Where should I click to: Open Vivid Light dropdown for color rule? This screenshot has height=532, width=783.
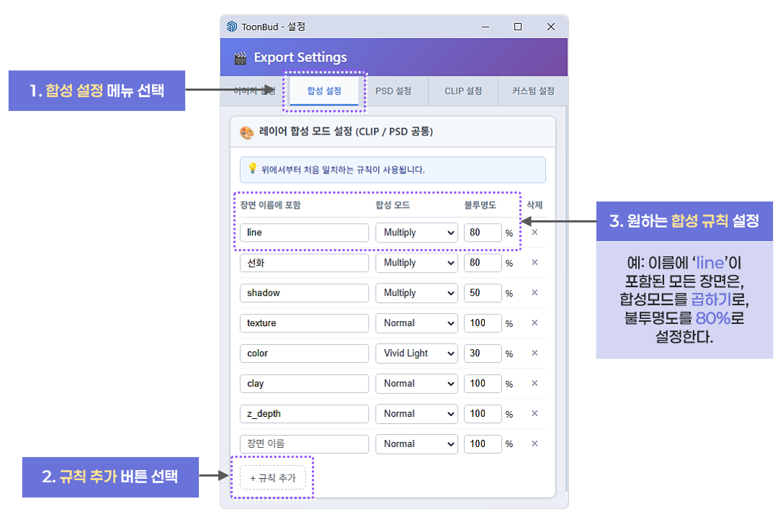pyautogui.click(x=417, y=353)
